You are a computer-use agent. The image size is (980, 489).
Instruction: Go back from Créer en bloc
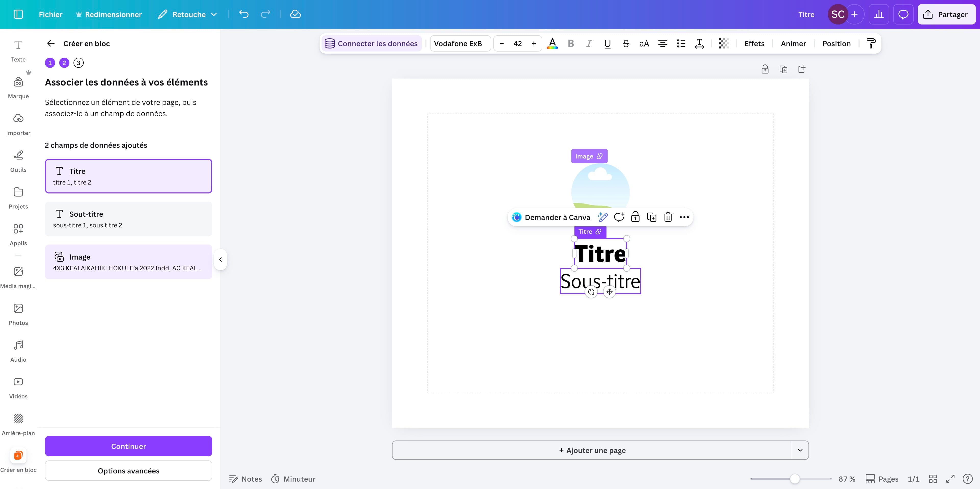pos(51,43)
